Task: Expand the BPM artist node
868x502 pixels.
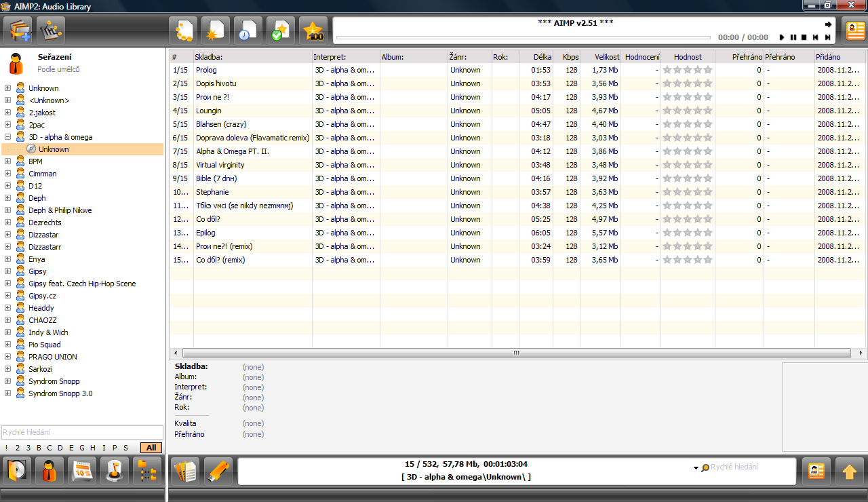Action: pos(8,161)
